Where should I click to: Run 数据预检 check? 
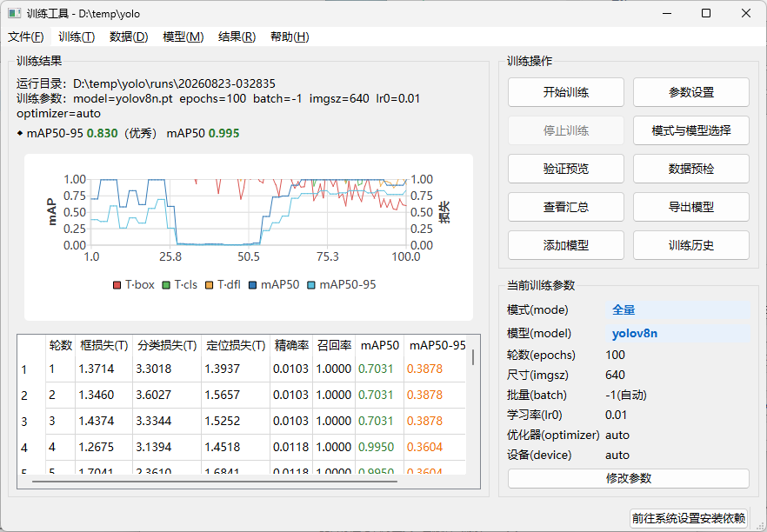pos(691,169)
